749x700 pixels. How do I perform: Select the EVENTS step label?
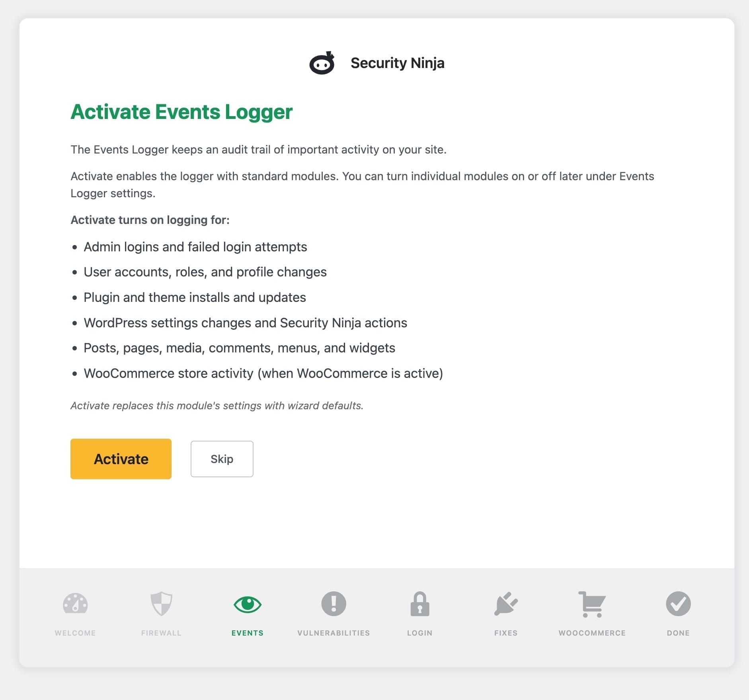click(x=248, y=633)
